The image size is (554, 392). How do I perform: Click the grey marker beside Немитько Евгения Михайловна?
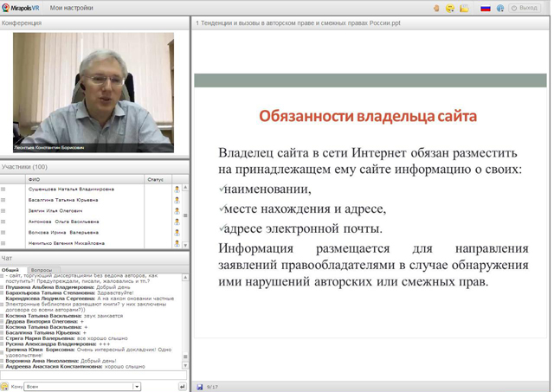3,243
